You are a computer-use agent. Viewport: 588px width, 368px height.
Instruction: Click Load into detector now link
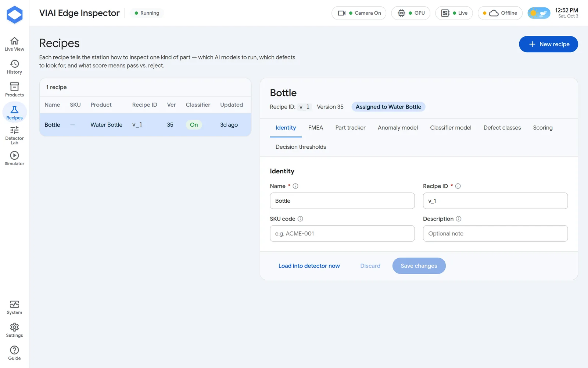tap(309, 266)
